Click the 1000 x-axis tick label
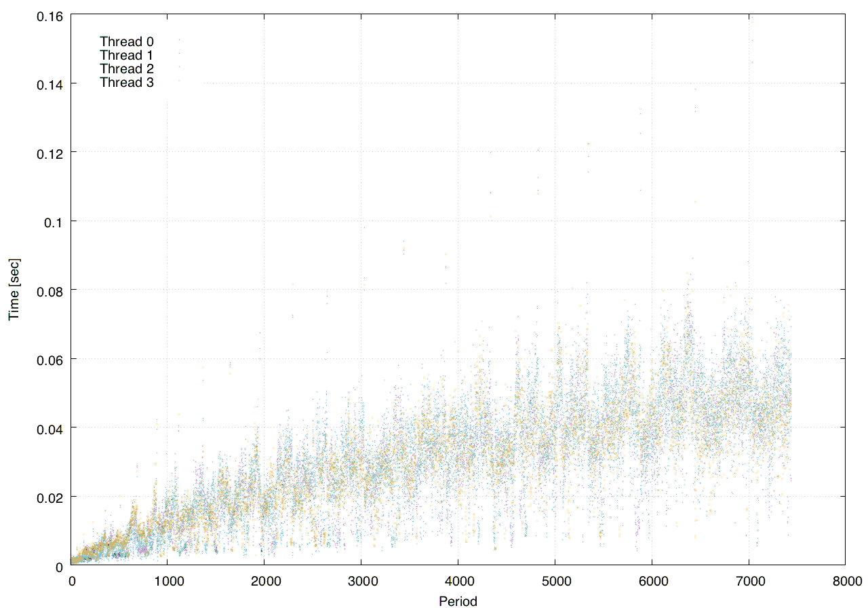868x608 pixels. tap(168, 580)
